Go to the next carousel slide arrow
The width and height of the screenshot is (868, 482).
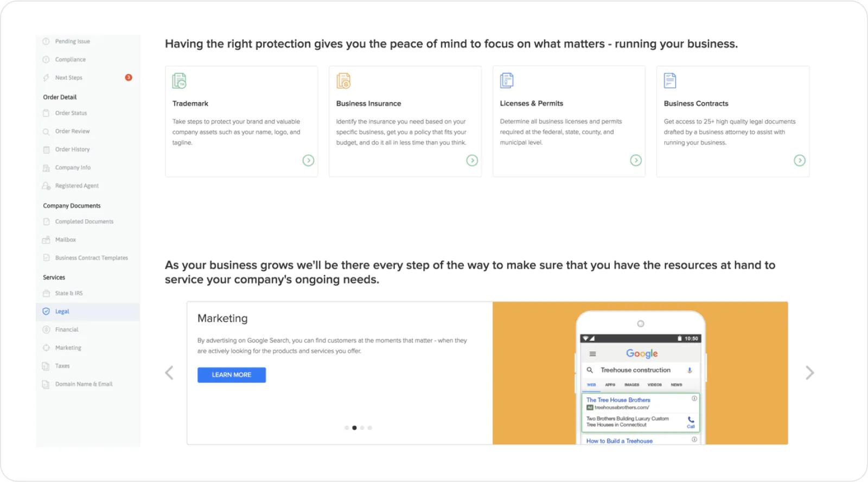(809, 373)
